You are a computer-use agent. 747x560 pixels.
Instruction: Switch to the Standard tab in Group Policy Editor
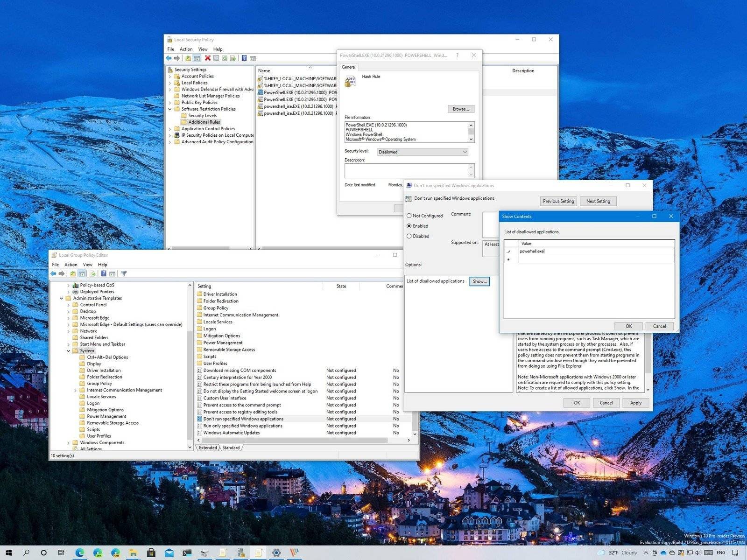tap(231, 448)
